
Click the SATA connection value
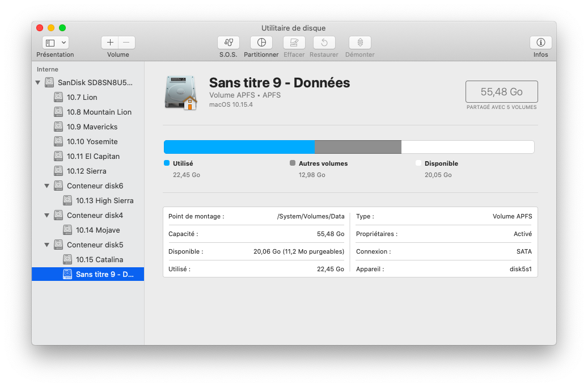coord(524,251)
